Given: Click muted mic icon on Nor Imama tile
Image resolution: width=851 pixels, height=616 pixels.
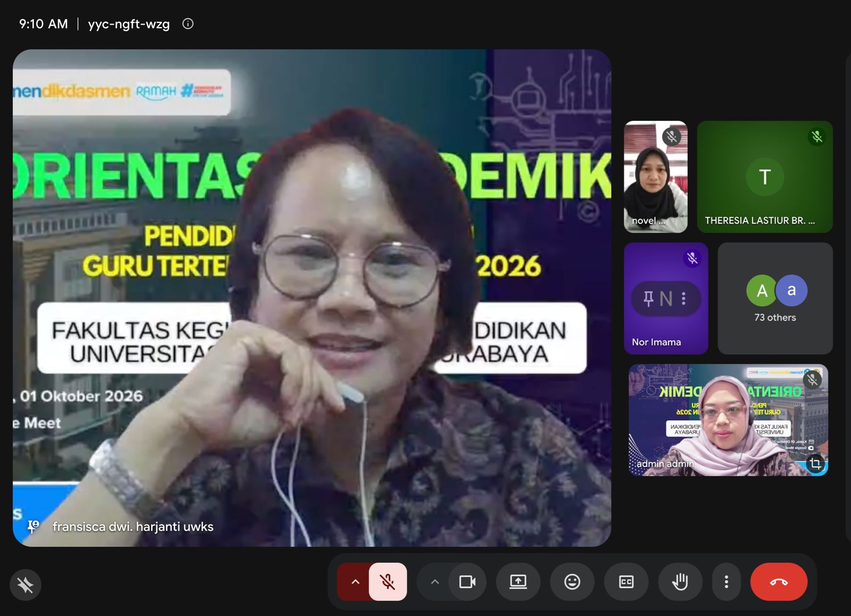Looking at the screenshot, I should pos(692,259).
